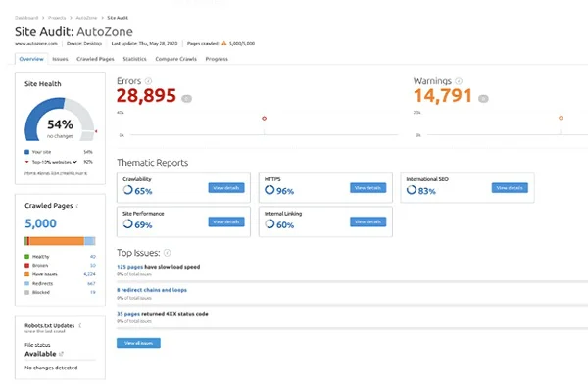View details for the Crawlability report
The width and height of the screenshot is (588, 392).
coord(226,188)
